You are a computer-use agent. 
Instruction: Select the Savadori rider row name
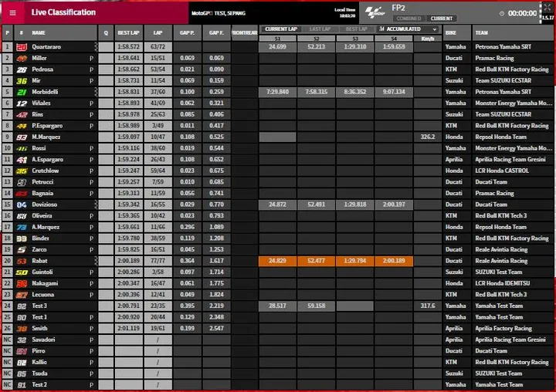(43, 340)
